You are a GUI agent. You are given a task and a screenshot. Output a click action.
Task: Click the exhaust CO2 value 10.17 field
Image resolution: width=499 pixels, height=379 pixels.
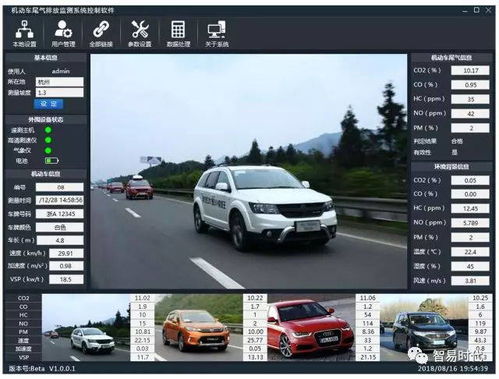click(470, 71)
